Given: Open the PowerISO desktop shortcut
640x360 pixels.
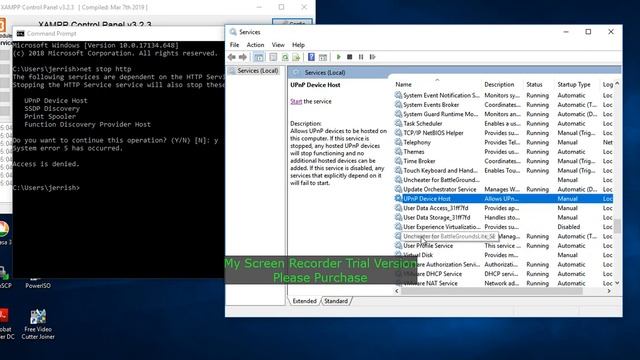Looking at the screenshot, I should tap(38, 282).
